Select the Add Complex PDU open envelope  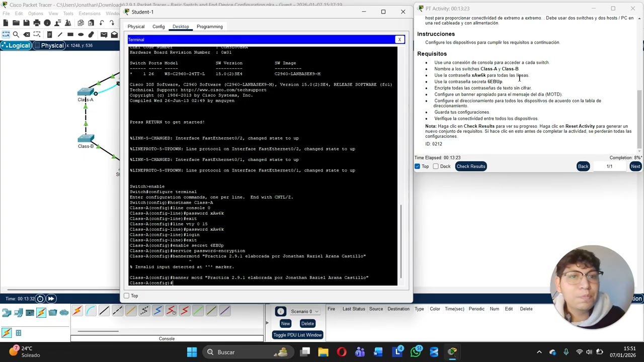click(x=114, y=34)
